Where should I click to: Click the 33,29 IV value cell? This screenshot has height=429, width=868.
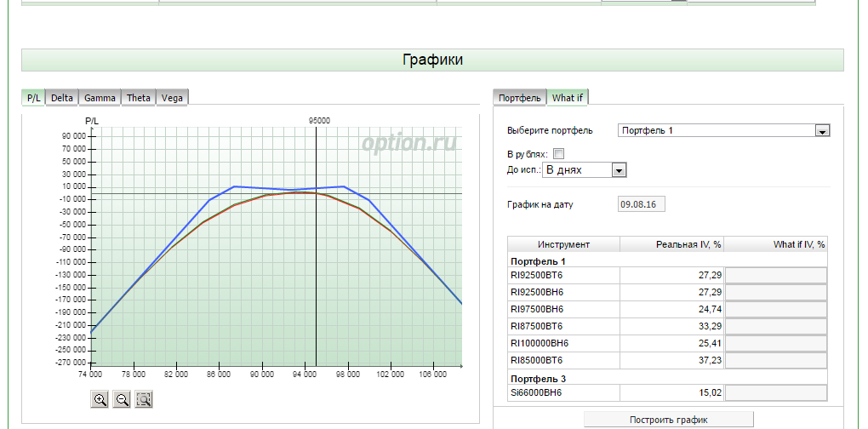[x=672, y=327]
